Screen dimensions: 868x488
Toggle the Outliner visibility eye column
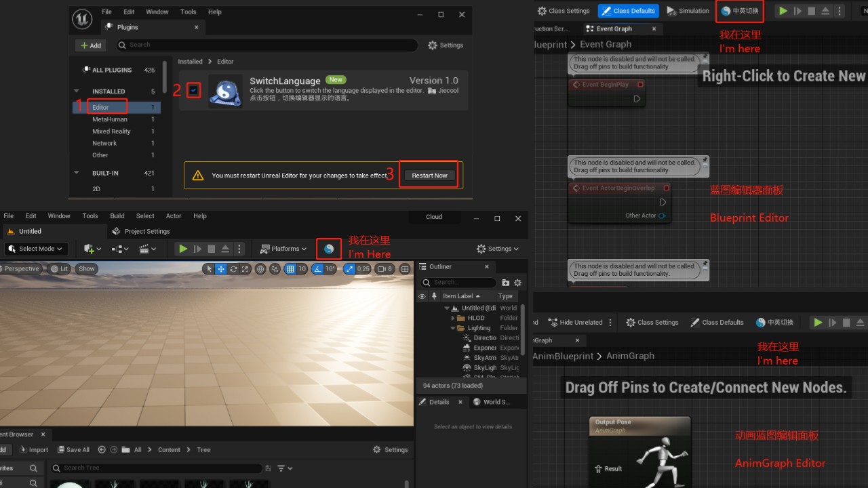coord(422,296)
